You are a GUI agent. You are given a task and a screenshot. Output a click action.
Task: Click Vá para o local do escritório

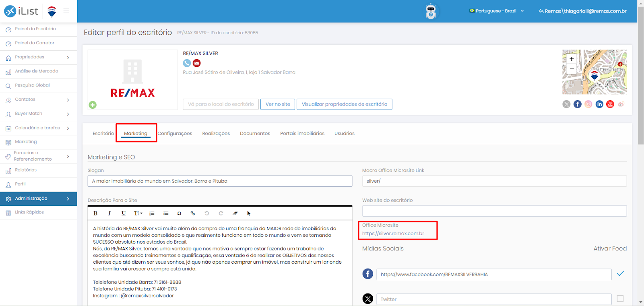click(x=221, y=104)
